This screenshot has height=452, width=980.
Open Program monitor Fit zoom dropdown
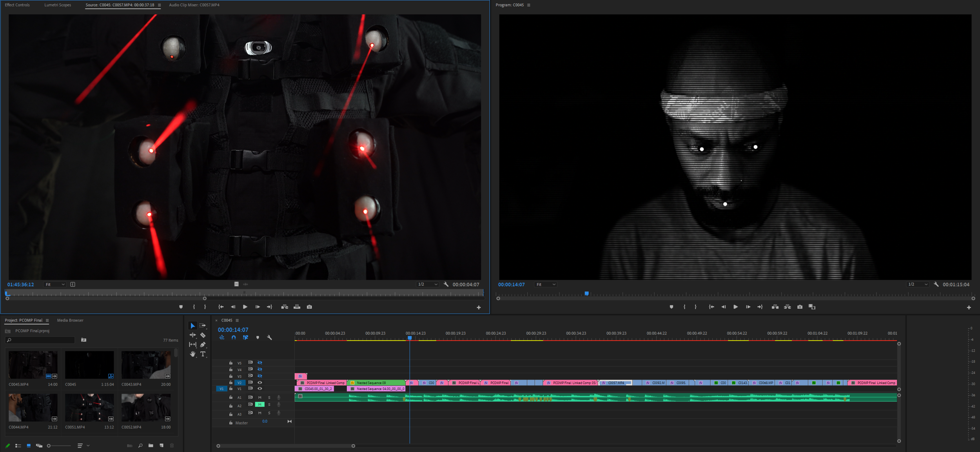(546, 285)
